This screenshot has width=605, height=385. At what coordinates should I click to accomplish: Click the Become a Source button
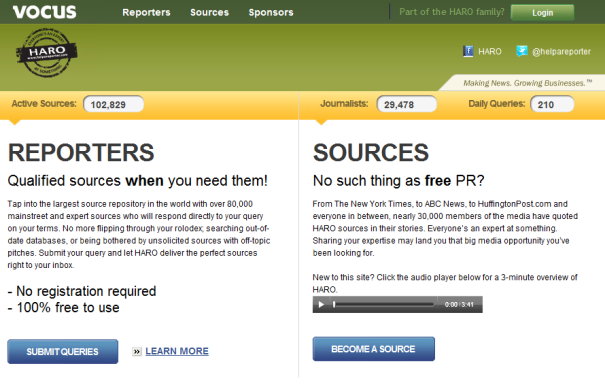373,349
